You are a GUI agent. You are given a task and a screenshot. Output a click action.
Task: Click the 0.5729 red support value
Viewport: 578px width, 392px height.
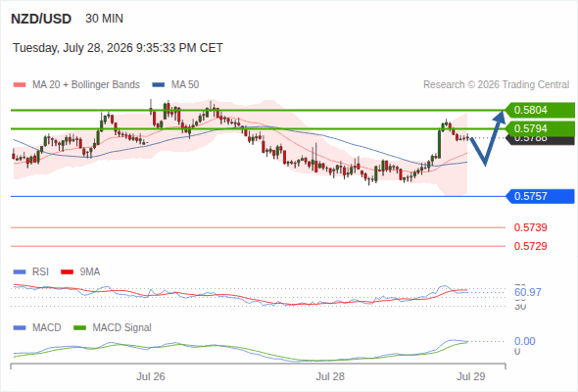click(x=530, y=246)
